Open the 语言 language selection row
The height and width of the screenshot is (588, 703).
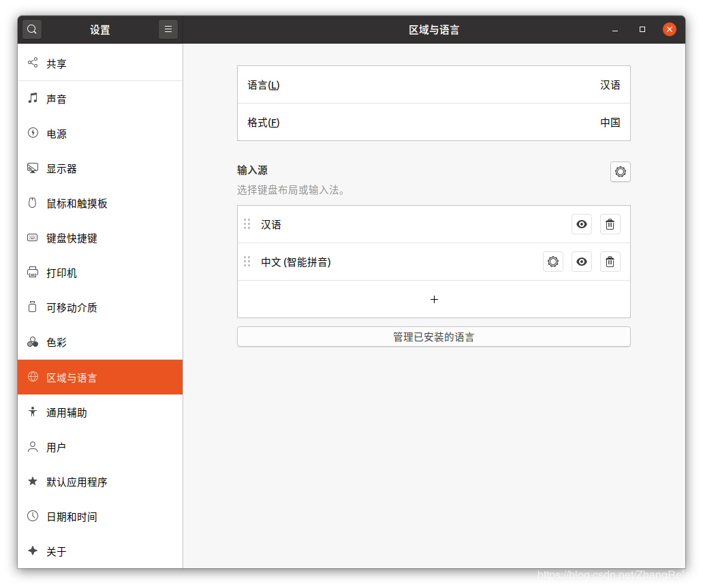point(433,85)
